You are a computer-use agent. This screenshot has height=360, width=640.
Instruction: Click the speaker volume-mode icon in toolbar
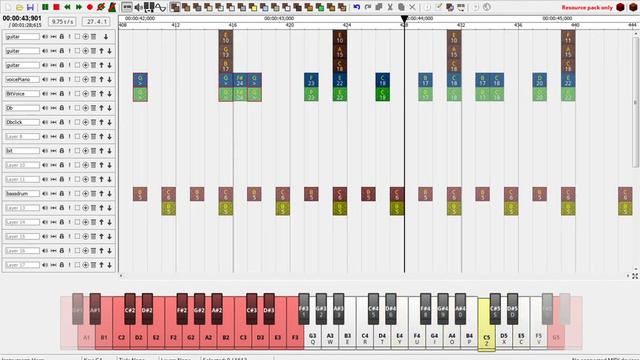(x=138, y=7)
